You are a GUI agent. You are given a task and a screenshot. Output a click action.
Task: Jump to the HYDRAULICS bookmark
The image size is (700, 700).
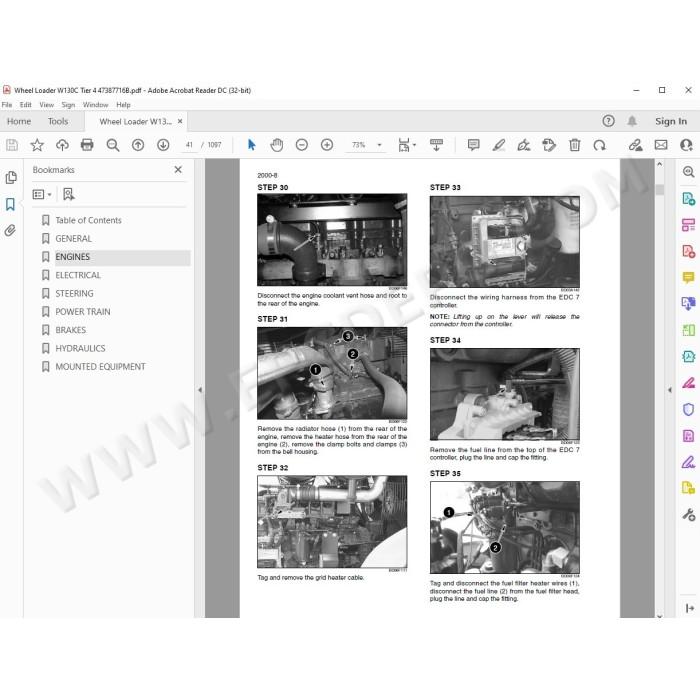(80, 348)
